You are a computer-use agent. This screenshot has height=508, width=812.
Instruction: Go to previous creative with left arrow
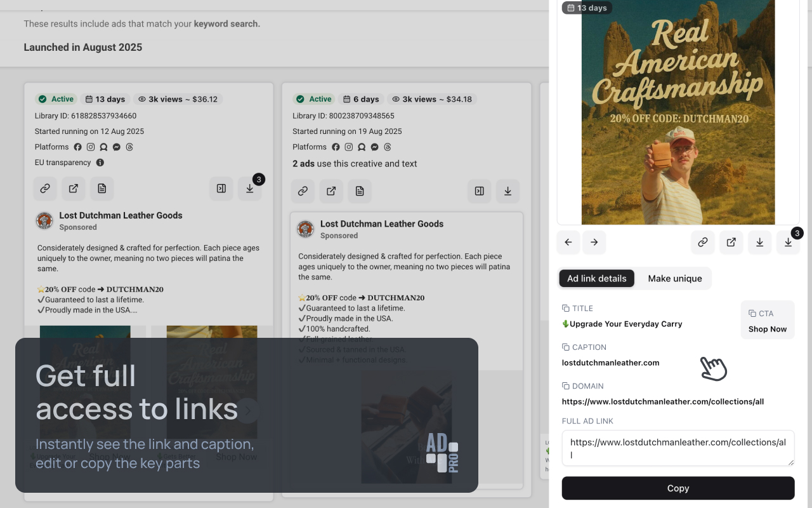(568, 242)
